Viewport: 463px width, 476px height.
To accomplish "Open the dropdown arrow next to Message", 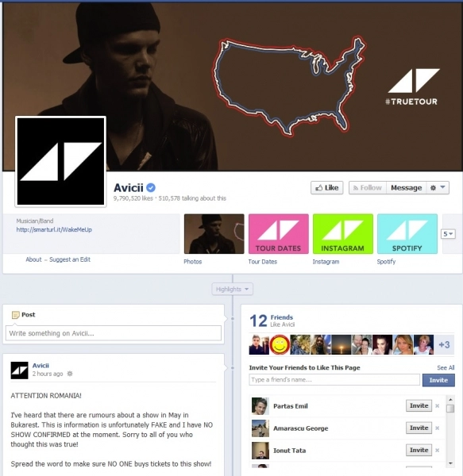I will click(443, 187).
